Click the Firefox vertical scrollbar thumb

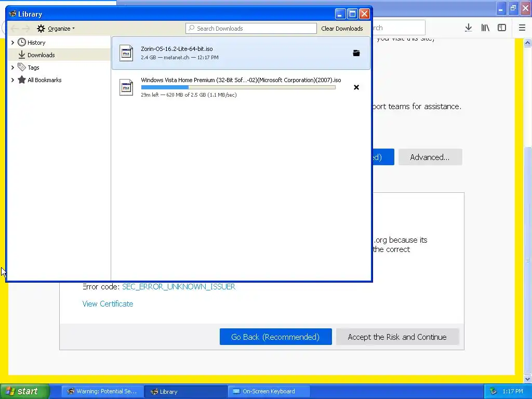point(527,260)
